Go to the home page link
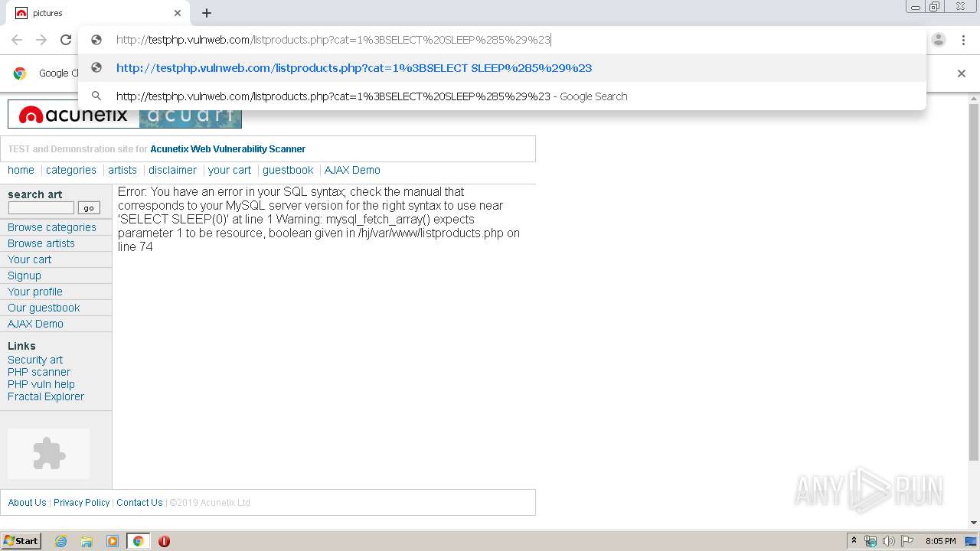 point(21,170)
